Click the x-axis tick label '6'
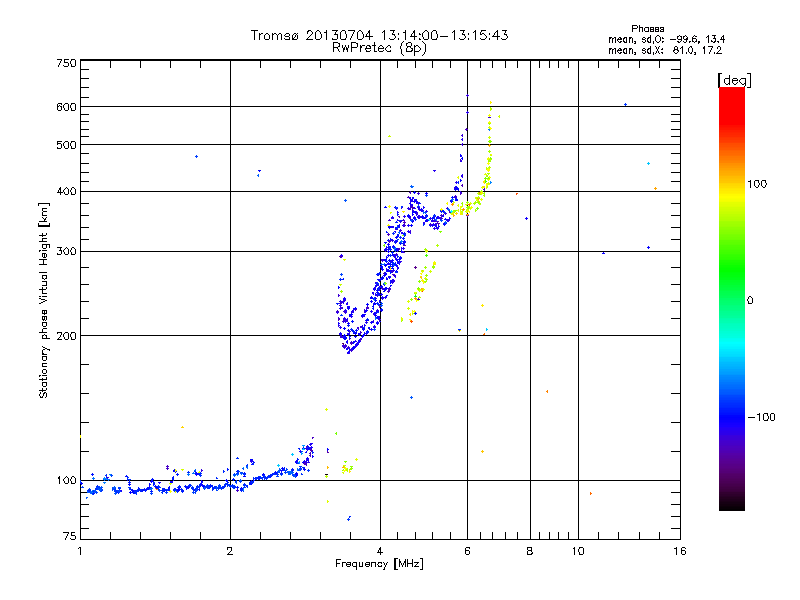Image resolution: width=800 pixels, height=600 pixels. tap(467, 551)
